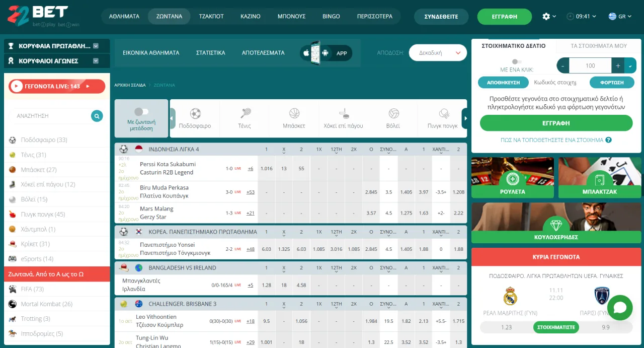Open settings gear icon in header
The image size is (644, 348).
[546, 17]
